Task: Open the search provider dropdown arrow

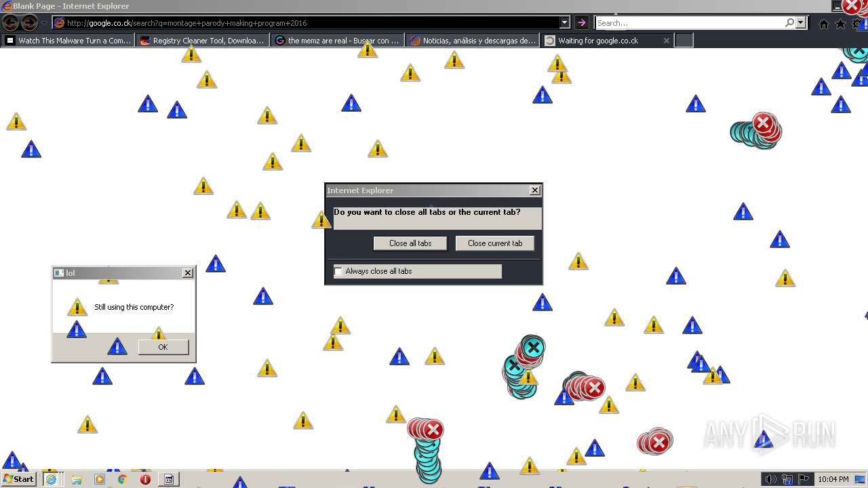Action: click(x=801, y=23)
